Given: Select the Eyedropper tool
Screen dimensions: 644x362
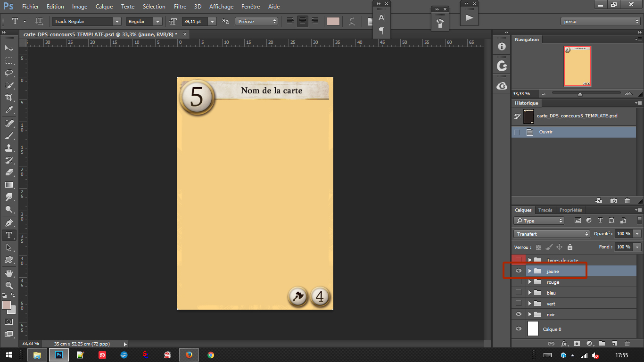Looking at the screenshot, I should click(x=9, y=110).
